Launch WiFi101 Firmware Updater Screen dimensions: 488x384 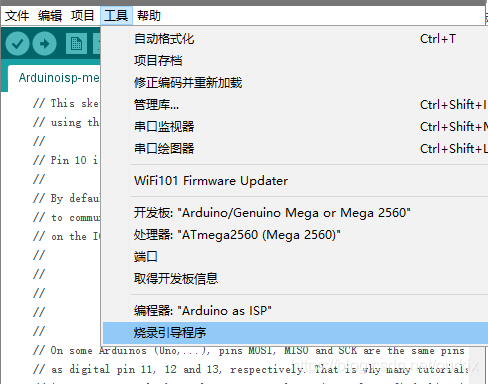[295, 181]
